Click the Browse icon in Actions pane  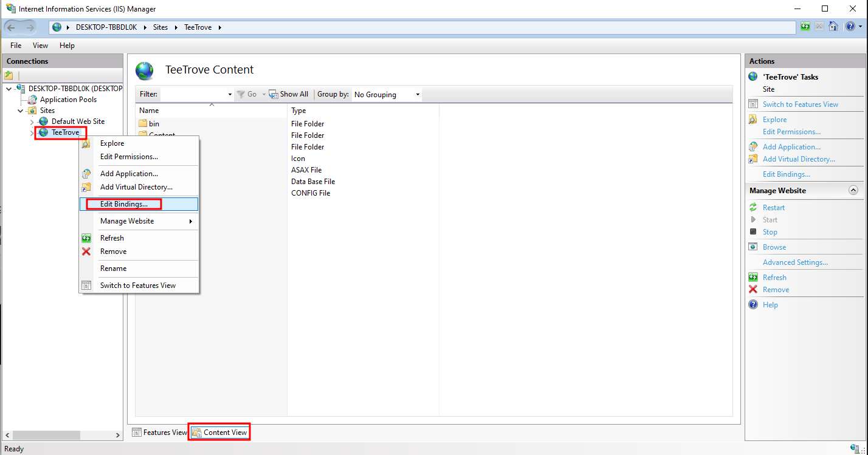[x=753, y=247]
